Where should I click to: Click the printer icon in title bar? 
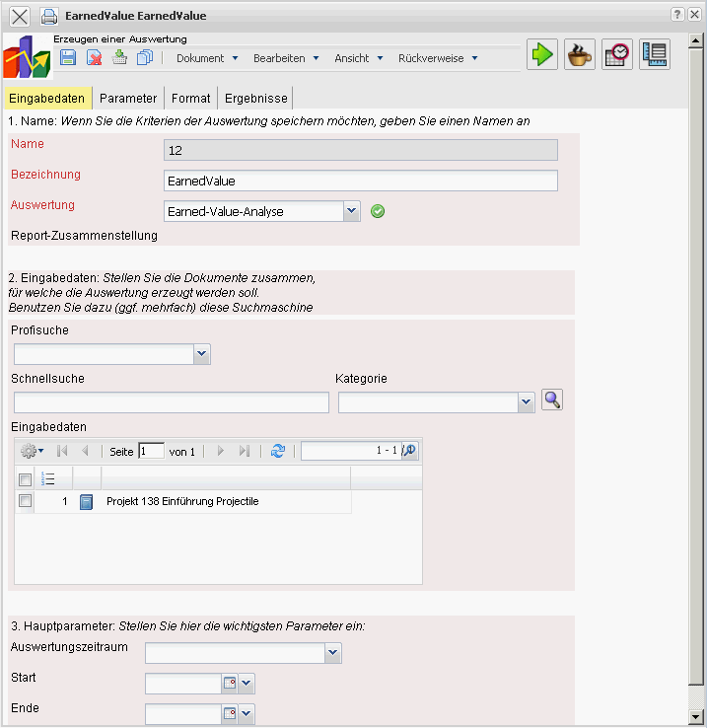[x=49, y=16]
